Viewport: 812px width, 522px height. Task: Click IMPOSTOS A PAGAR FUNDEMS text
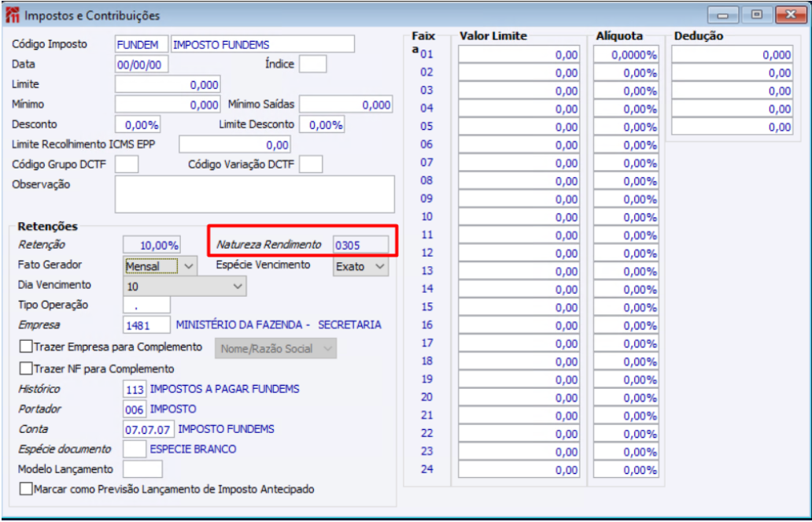click(x=225, y=389)
